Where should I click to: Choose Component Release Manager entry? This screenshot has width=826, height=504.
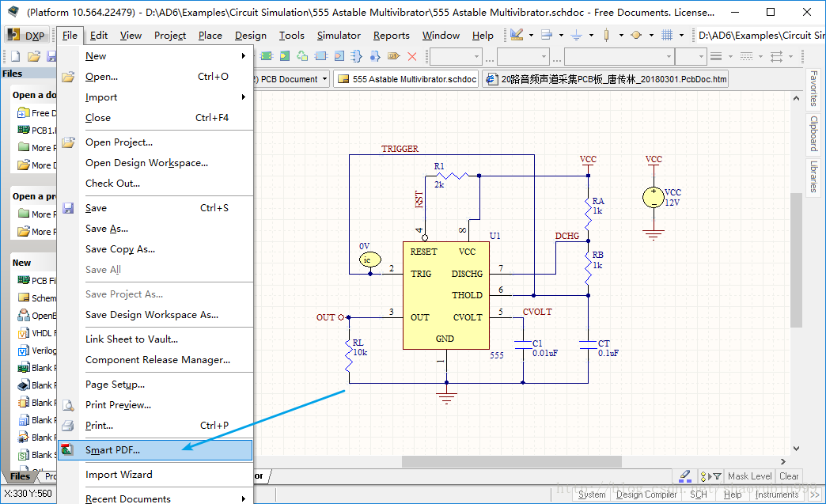pos(157,360)
